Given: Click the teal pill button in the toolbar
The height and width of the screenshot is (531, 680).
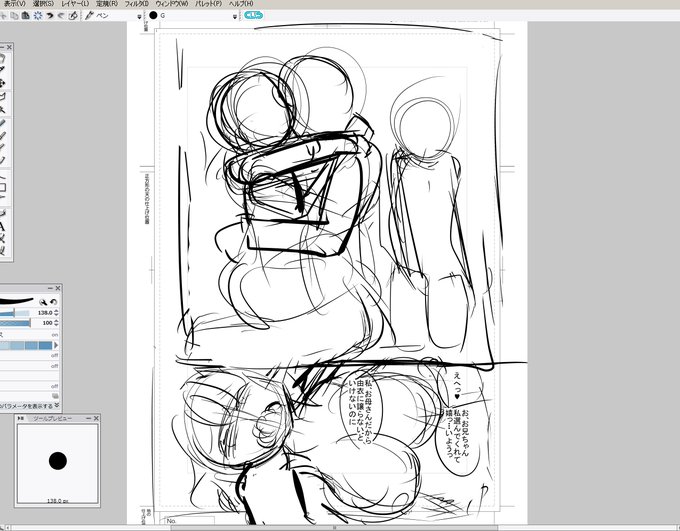Looking at the screenshot, I should coord(253,15).
